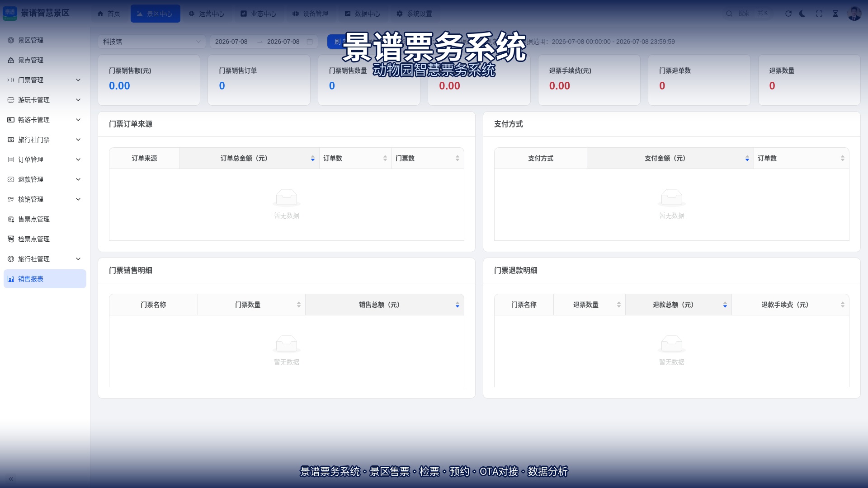Open the calendar icon in date range
Screen dimensions: 868x488
310,42
